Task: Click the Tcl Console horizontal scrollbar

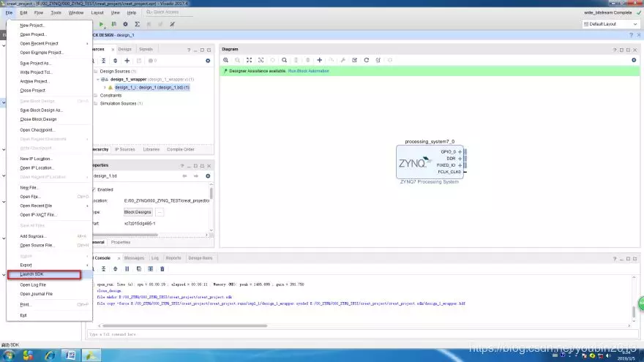Action: click(185, 326)
